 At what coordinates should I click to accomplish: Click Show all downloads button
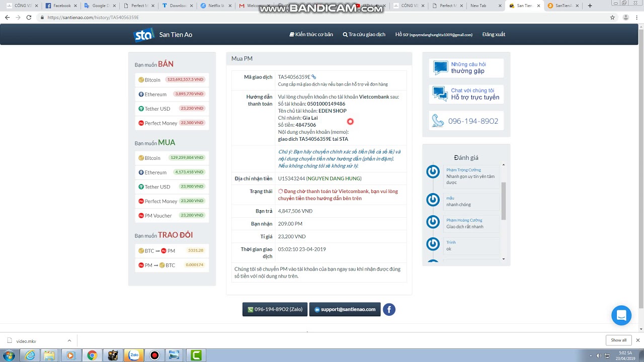coord(618,340)
